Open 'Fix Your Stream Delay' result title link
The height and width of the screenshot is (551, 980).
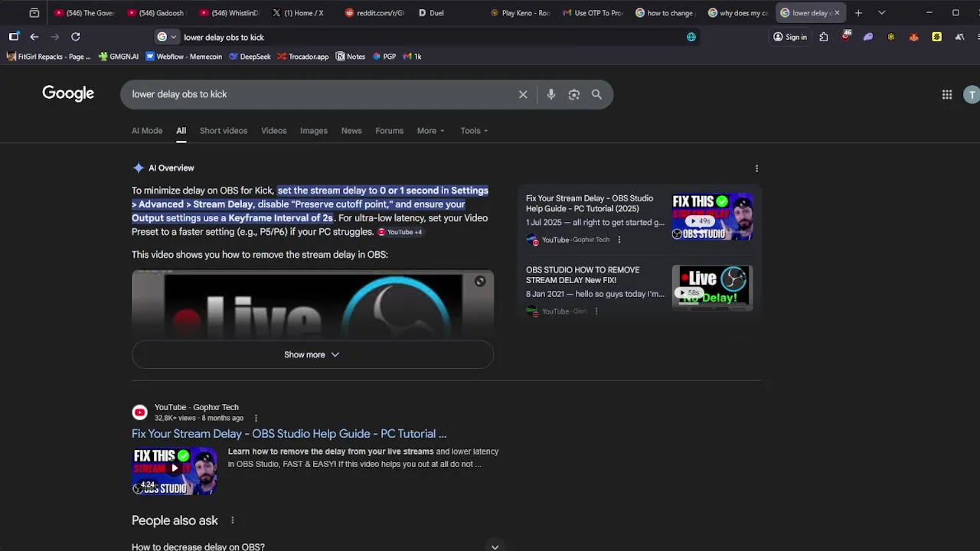[289, 434]
